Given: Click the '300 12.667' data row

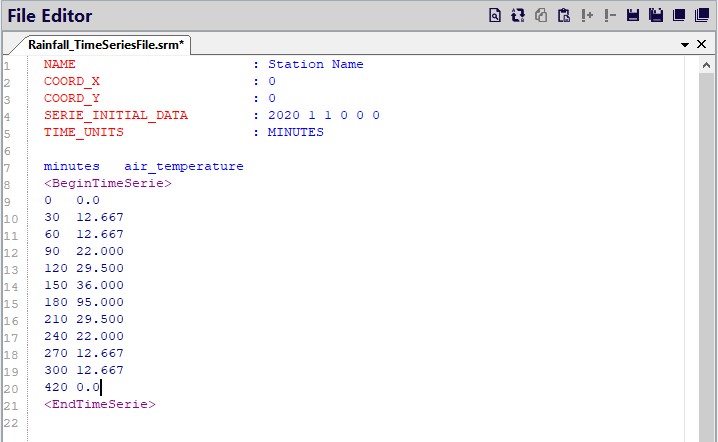Looking at the screenshot, I should (84, 370).
